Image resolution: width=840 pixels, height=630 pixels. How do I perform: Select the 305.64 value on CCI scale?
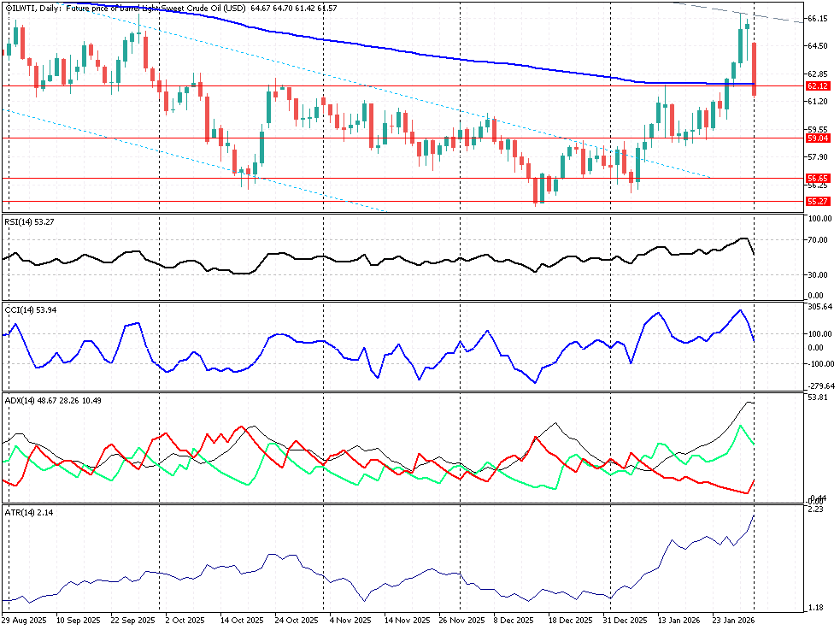(x=819, y=306)
